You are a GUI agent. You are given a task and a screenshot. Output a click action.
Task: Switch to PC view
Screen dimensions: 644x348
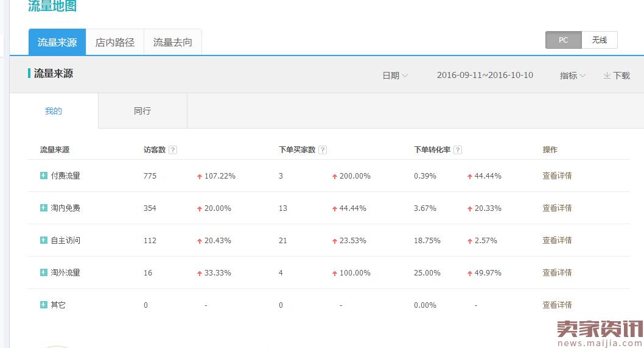click(x=563, y=40)
